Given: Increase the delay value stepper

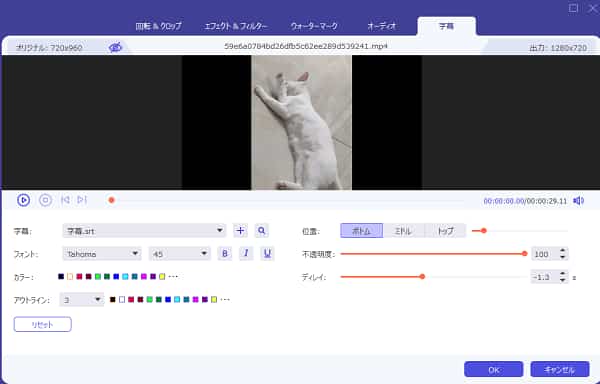Looking at the screenshot, I should pos(562,274).
